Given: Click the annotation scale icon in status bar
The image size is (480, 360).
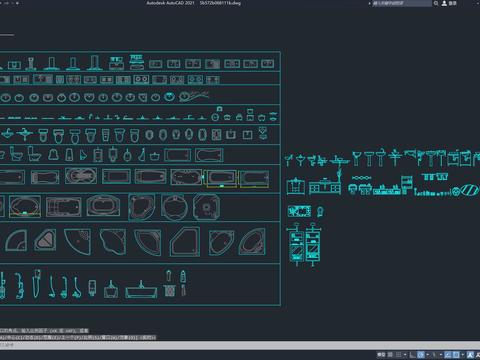Looking at the screenshot, I should 470,355.
